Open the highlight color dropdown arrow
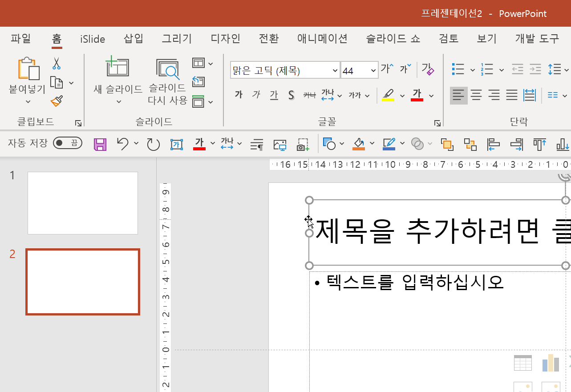This screenshot has height=392, width=571. [x=402, y=95]
